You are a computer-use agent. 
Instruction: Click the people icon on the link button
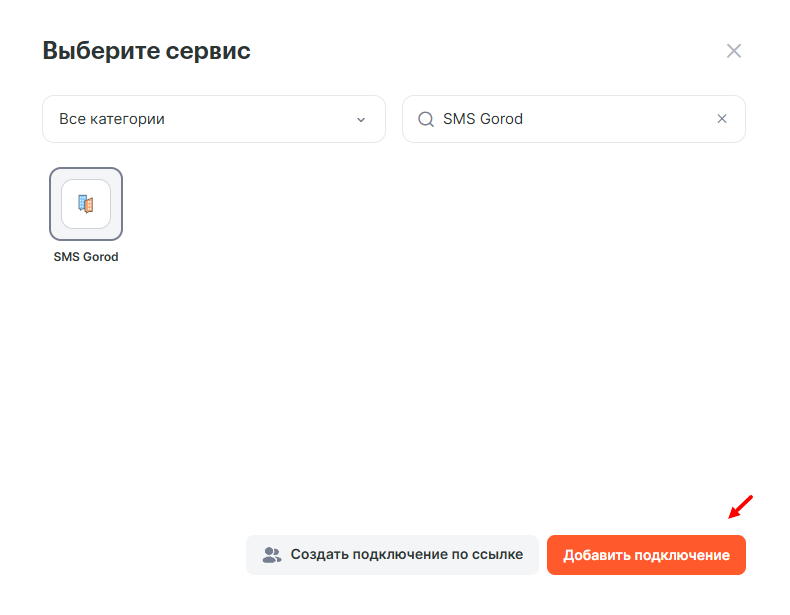(271, 555)
